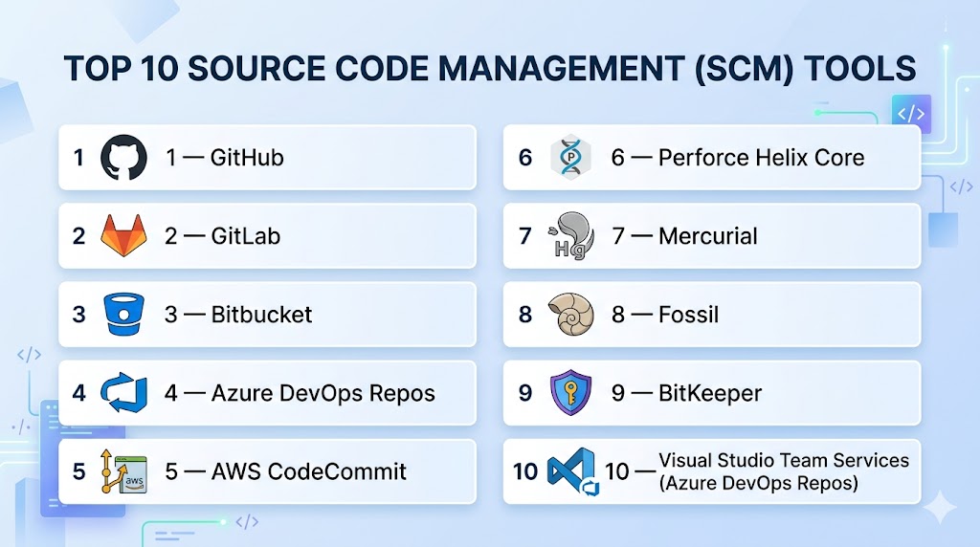980x547 pixels.
Task: Click the Visual Studio Team Services logo
Action: tap(572, 471)
